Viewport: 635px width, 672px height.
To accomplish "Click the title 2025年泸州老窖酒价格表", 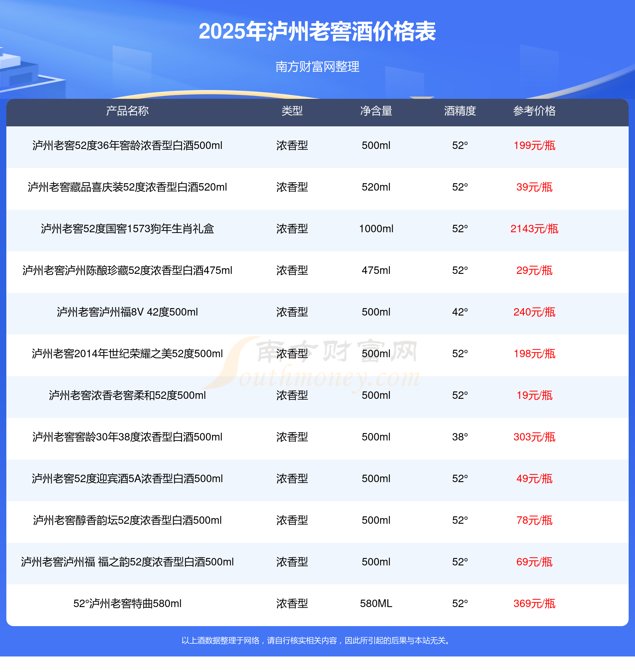I will pyautogui.click(x=317, y=31).
